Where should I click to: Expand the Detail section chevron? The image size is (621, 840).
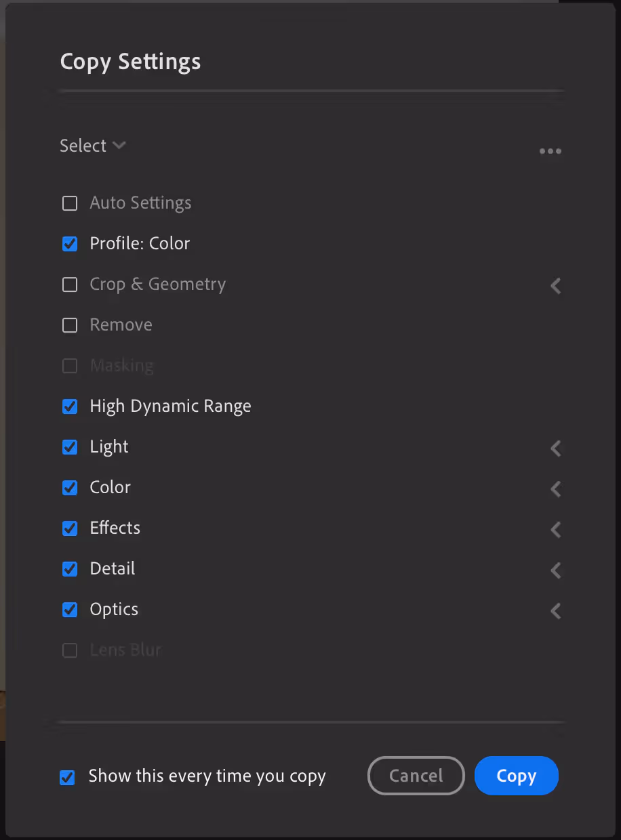click(x=555, y=570)
